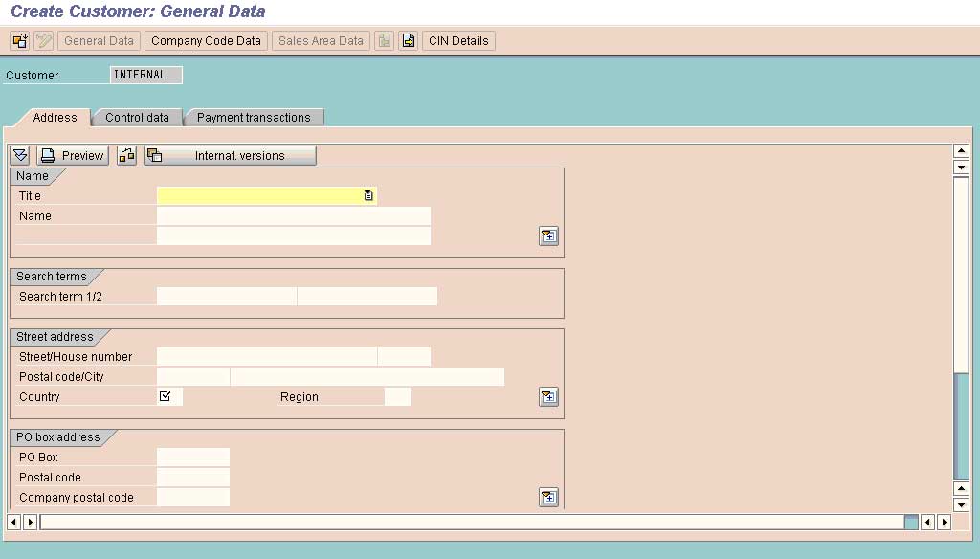This screenshot has width=980, height=559.
Task: Click the street Postal code field
Action: tap(193, 376)
